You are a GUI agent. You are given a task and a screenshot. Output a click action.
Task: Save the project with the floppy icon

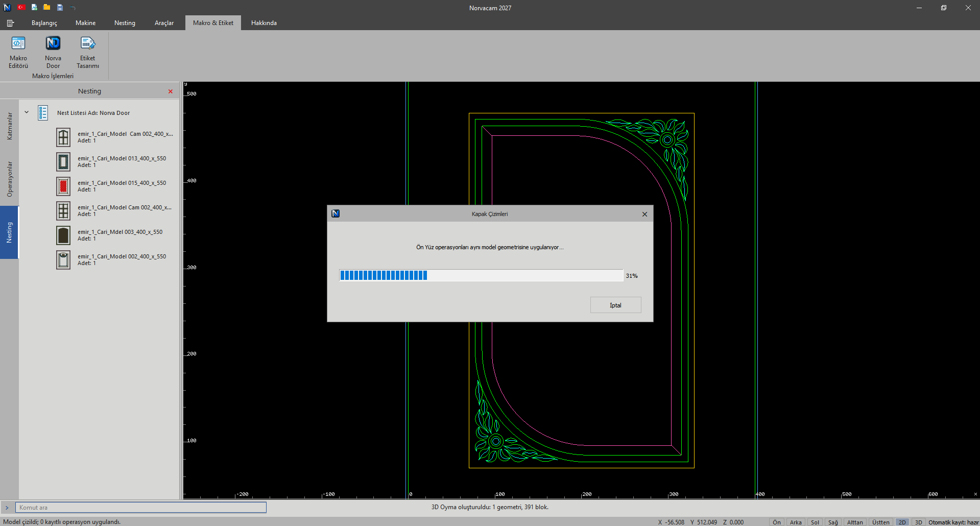pyautogui.click(x=60, y=7)
